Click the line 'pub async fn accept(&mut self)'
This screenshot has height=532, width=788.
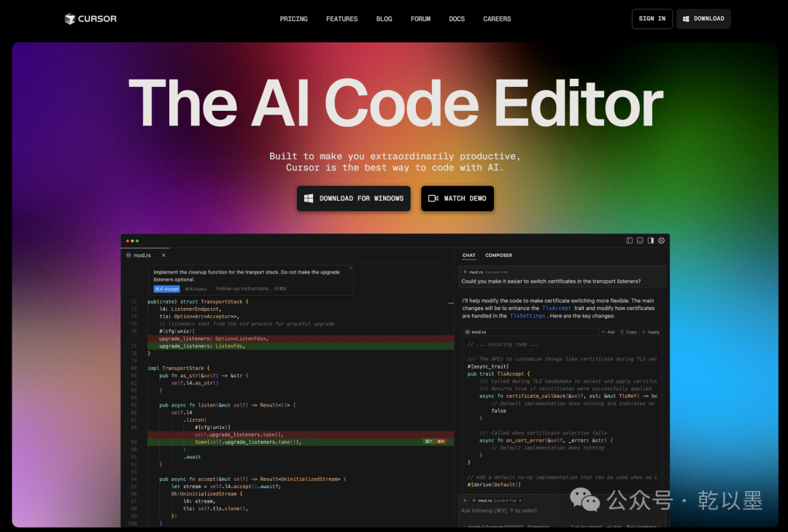(203, 479)
